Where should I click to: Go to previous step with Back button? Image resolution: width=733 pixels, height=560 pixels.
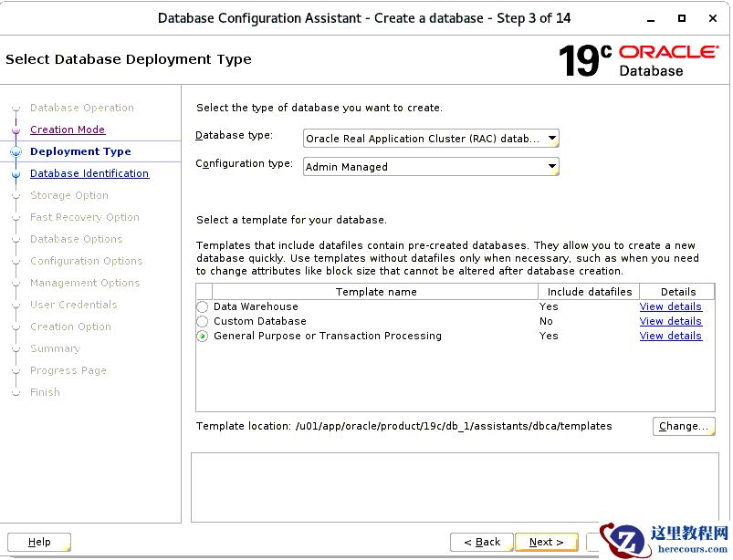click(x=482, y=542)
